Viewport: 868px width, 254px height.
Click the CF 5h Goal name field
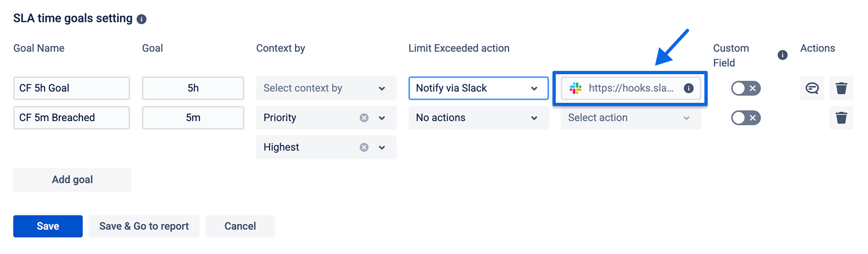coord(71,88)
